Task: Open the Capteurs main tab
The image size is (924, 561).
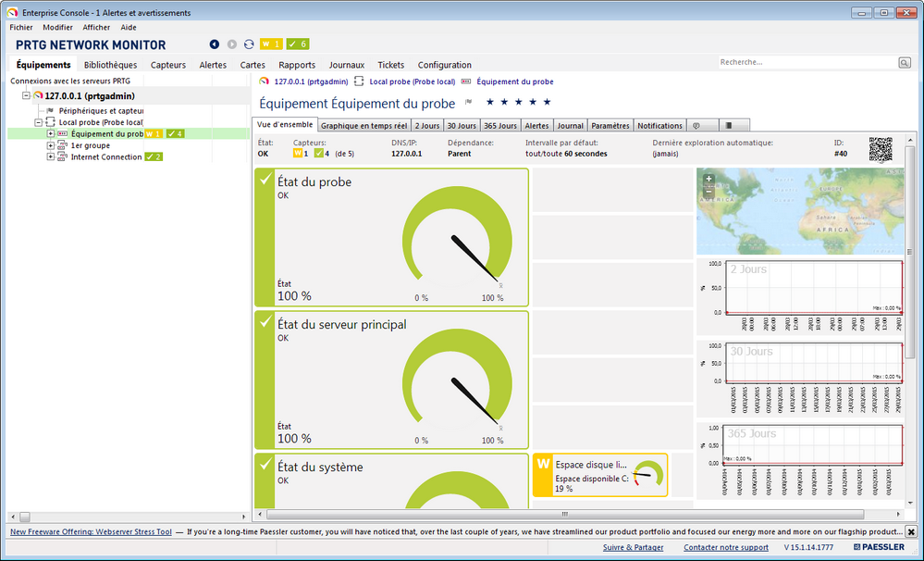Action: click(x=168, y=65)
